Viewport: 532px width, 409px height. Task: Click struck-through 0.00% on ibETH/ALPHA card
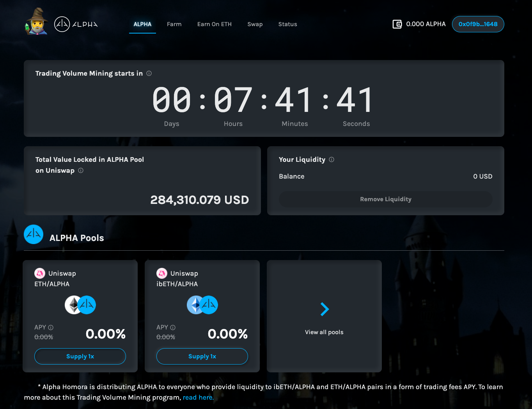[166, 337]
